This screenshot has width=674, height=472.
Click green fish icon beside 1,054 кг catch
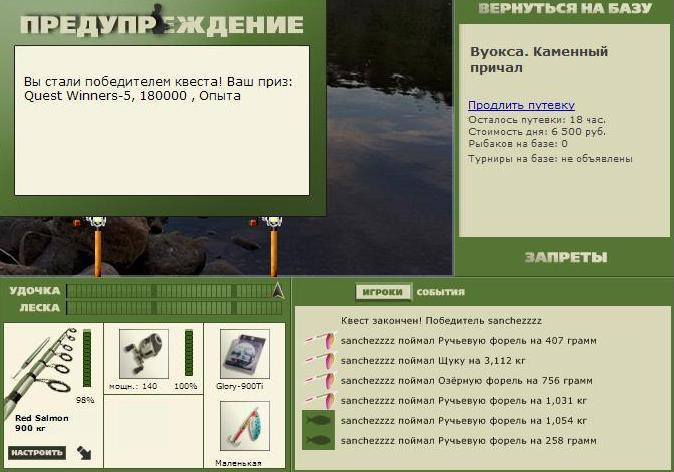[319, 420]
